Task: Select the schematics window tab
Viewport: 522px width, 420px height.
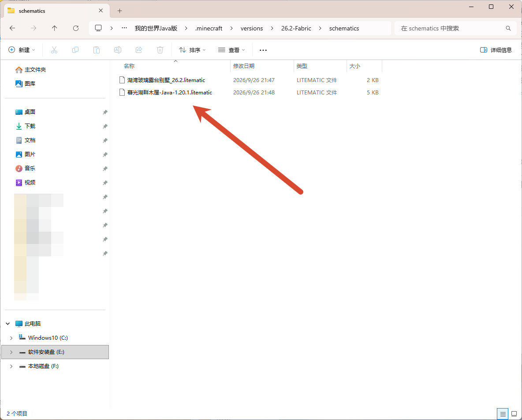Action: pos(56,11)
